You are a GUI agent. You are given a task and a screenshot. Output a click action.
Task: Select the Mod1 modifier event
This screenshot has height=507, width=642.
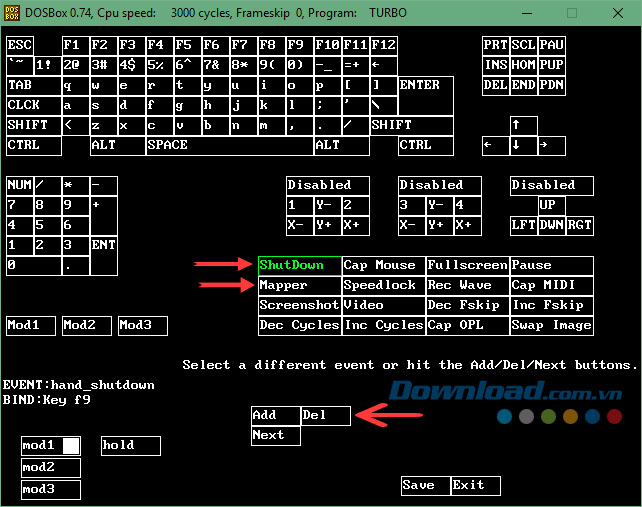pos(31,326)
